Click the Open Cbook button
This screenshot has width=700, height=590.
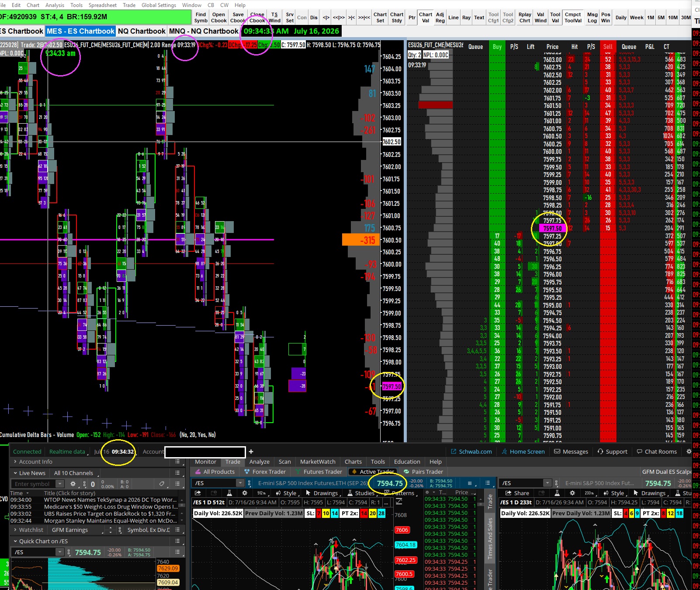pos(219,17)
